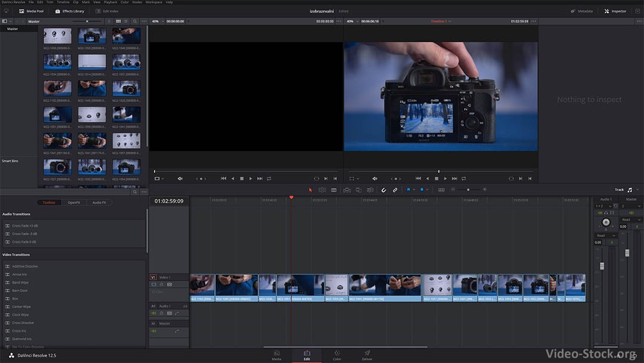Mute the timeline viewer audio
The image size is (644, 363).
374,179
